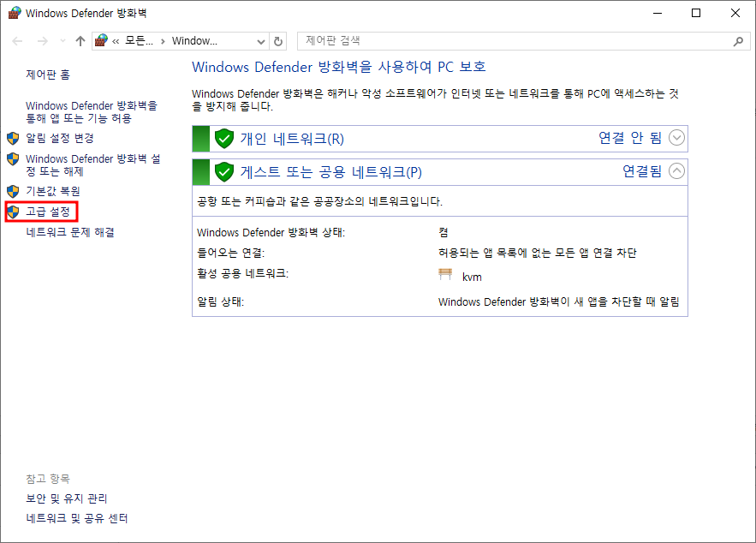Collapse 공용 네트워크 with up chevron
The height and width of the screenshot is (543, 756).
pos(677,171)
